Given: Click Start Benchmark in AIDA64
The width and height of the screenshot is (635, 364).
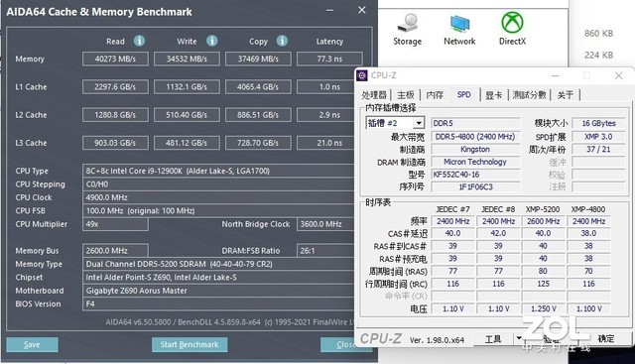Looking at the screenshot, I should click(190, 344).
